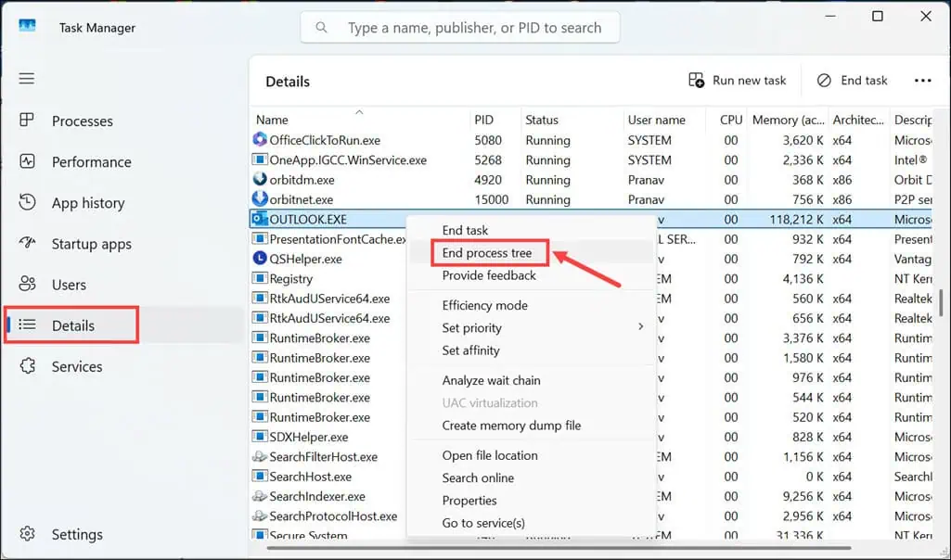Sort by the Status column header
Image resolution: width=951 pixels, height=560 pixels.
click(542, 120)
